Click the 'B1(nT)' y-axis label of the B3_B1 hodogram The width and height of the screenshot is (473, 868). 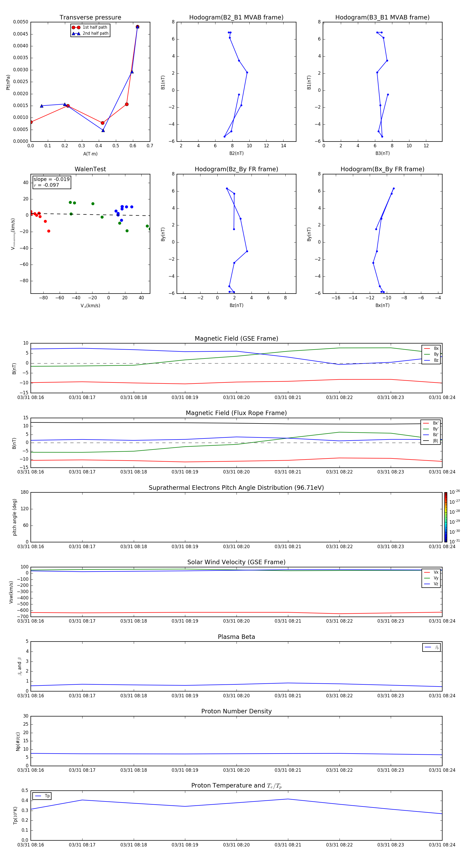pos(309,83)
